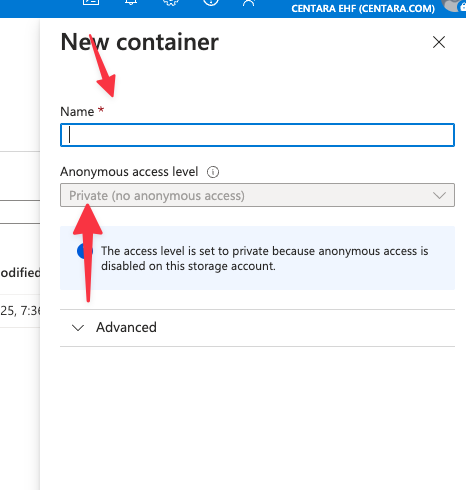Image resolution: width=466 pixels, height=490 pixels.
Task: Click the chevron on the Private access dropdown
Action: (439, 195)
